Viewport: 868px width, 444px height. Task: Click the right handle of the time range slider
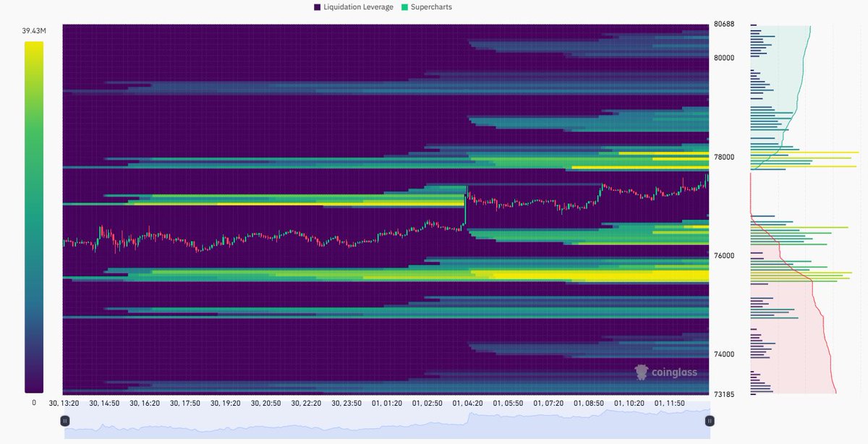[710, 420]
